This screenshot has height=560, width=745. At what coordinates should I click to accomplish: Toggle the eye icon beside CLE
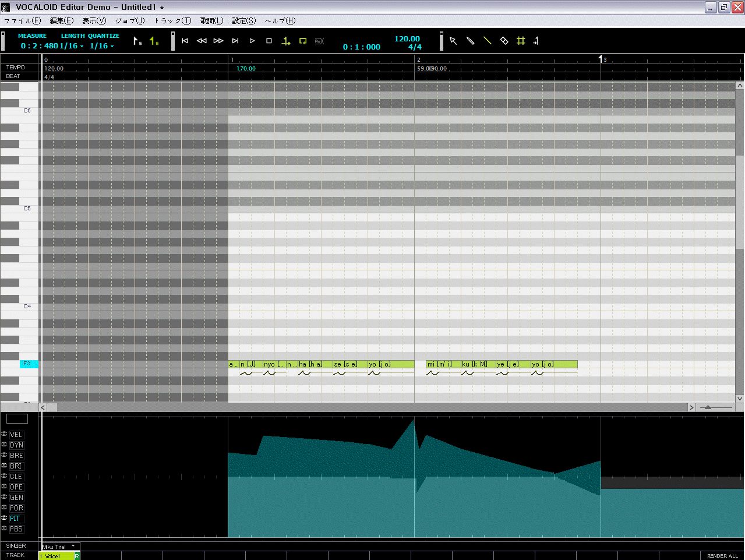point(4,476)
